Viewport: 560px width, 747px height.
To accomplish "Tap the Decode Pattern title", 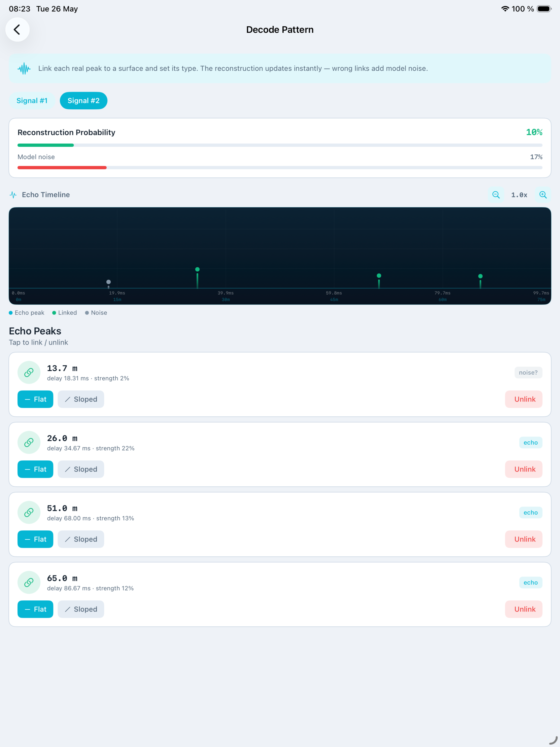I will pos(280,30).
